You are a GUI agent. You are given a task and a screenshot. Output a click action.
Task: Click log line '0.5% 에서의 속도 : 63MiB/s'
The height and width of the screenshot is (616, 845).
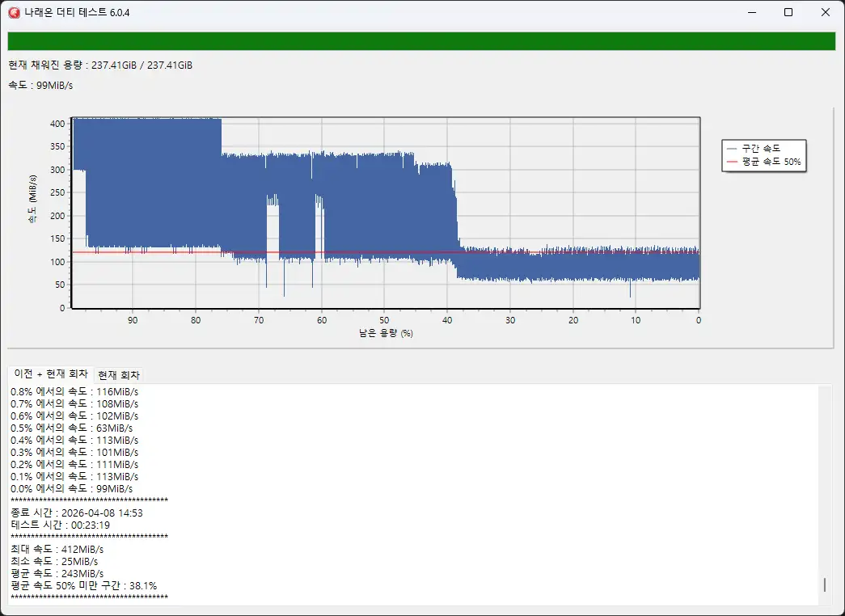(x=72, y=428)
